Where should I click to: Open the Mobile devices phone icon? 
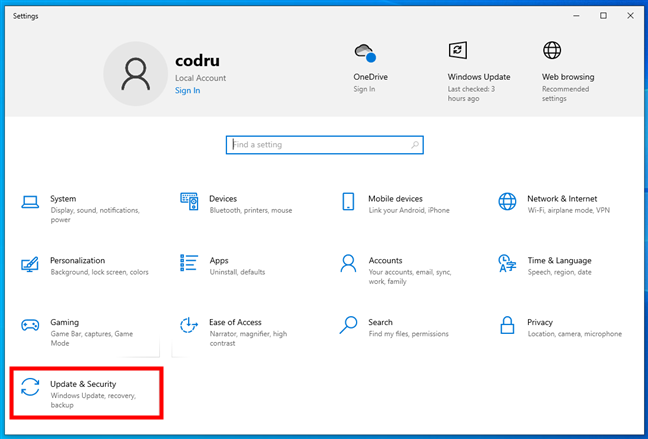(348, 201)
